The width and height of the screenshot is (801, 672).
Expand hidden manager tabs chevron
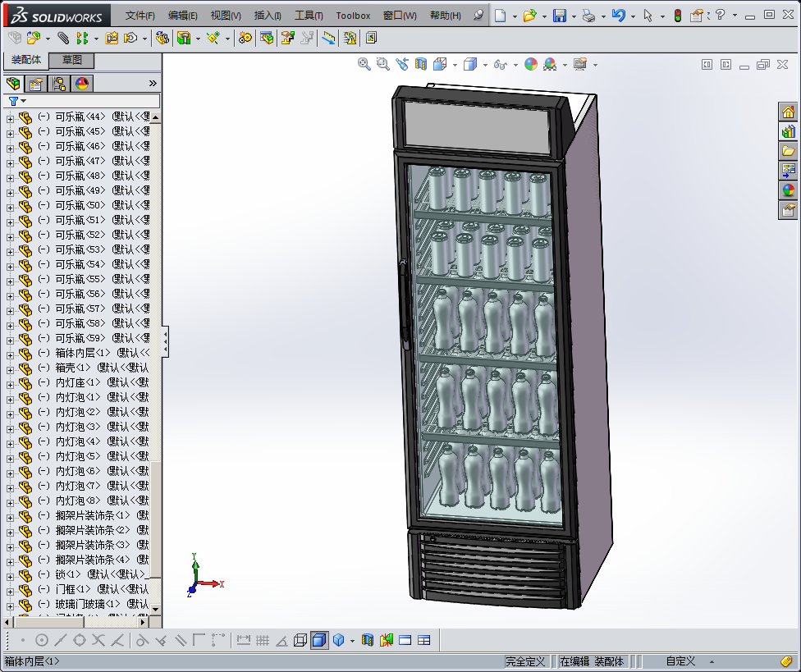(152, 83)
